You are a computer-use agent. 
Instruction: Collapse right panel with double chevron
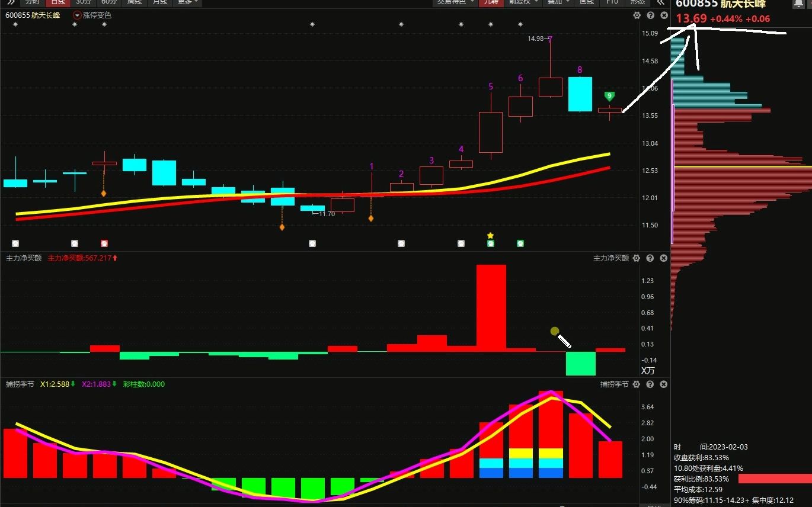click(x=661, y=2)
